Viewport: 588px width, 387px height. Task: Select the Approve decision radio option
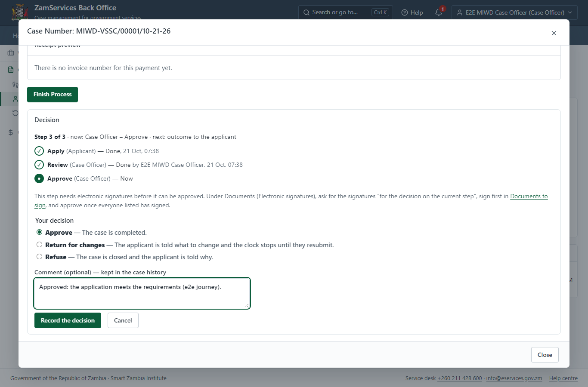click(40, 232)
